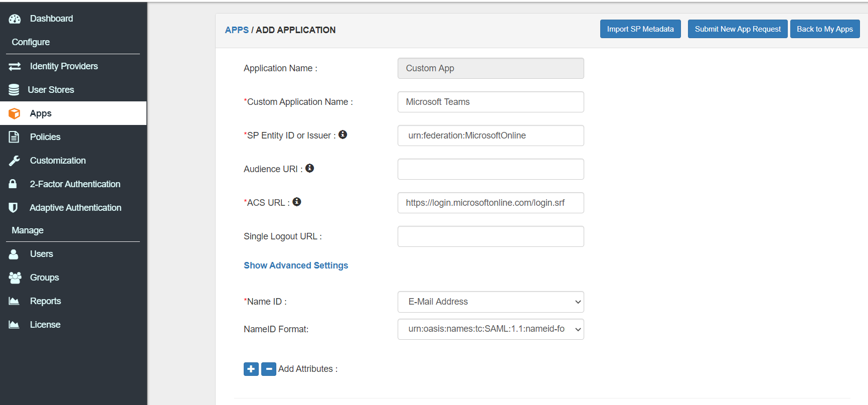Screen dimensions: 868x405
Task: Click info icon next to SP Entity ID
Action: click(343, 134)
